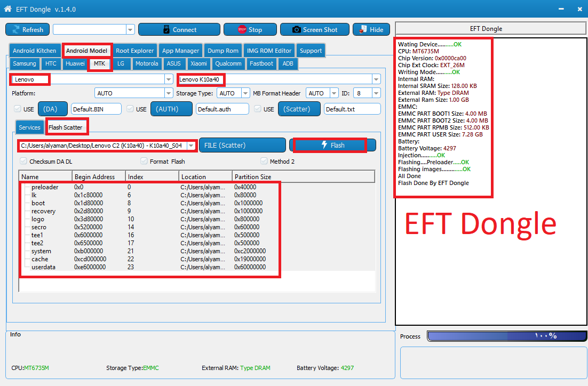
Task: Toggle the USE checkbox for DA
Action: pos(17,109)
